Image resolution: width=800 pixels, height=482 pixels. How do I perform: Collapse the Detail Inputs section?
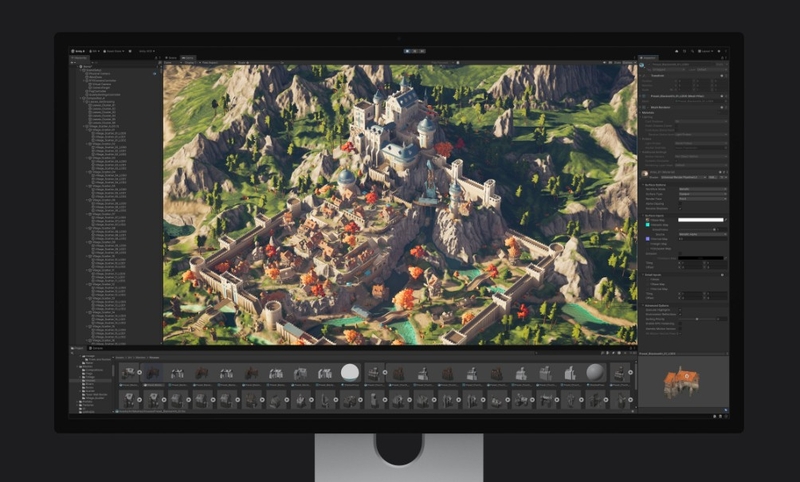(682, 274)
